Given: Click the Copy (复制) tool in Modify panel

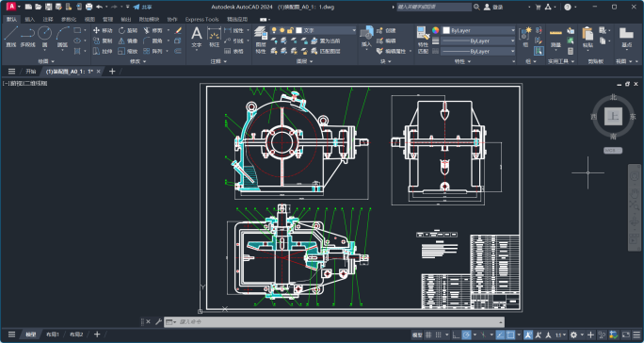Looking at the screenshot, I should pyautogui.click(x=103, y=41).
